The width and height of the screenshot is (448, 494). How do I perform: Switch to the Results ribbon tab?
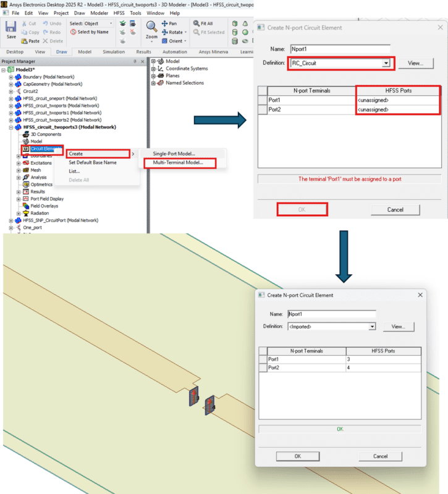tap(143, 52)
